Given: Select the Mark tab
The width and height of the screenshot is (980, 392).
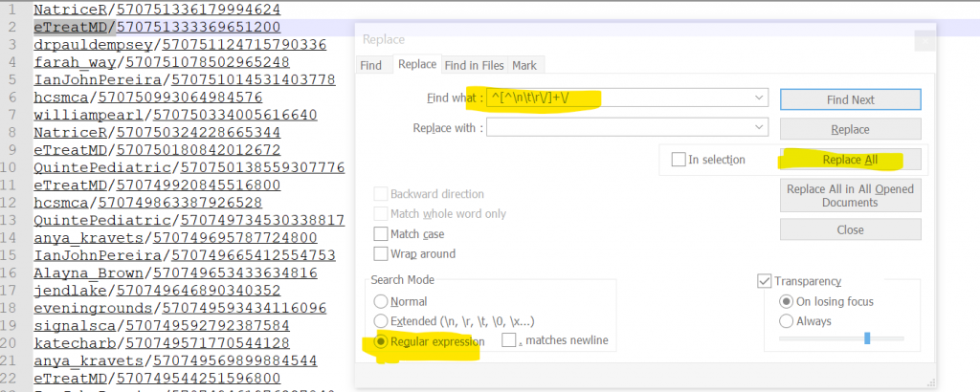Looking at the screenshot, I should [x=523, y=65].
